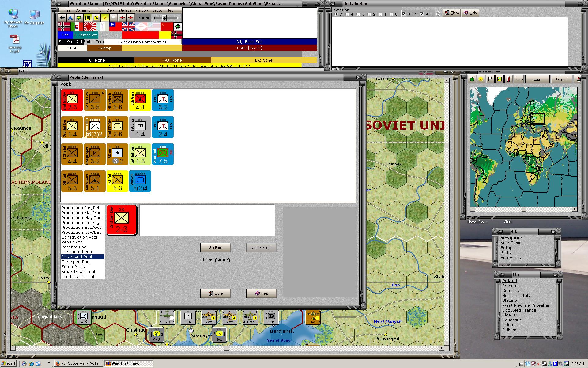The width and height of the screenshot is (588, 368).
Task: Toggle the padlock in Units in Hex
Action: [x=438, y=13]
